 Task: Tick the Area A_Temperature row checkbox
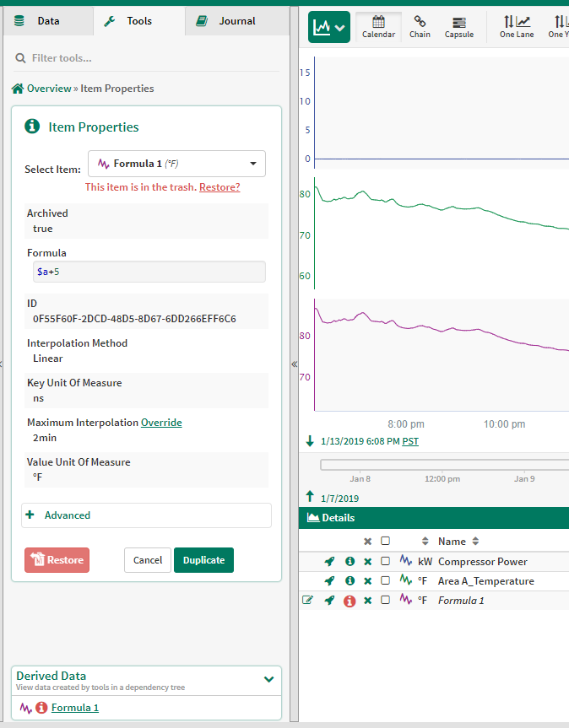385,581
